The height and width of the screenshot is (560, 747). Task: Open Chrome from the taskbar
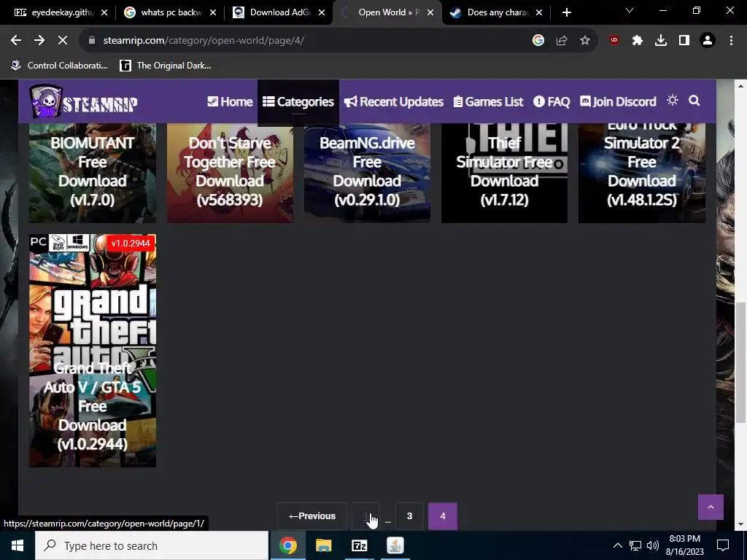point(287,545)
